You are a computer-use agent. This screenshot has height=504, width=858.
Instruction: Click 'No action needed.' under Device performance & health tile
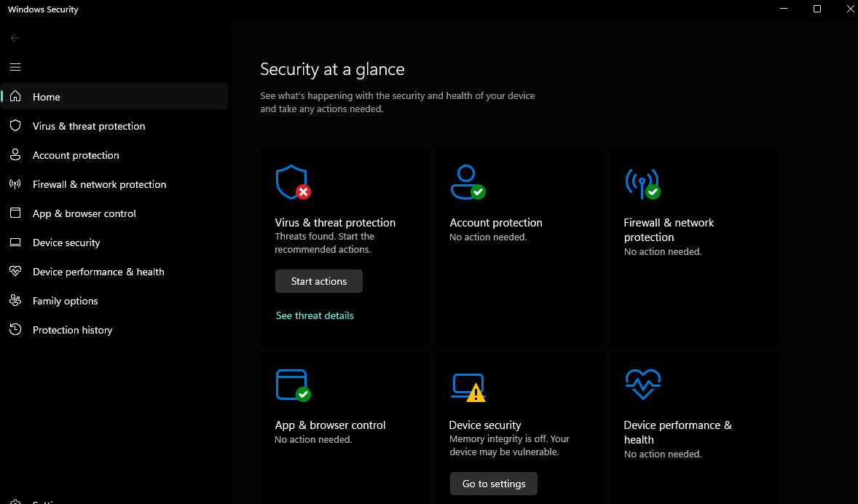663,454
